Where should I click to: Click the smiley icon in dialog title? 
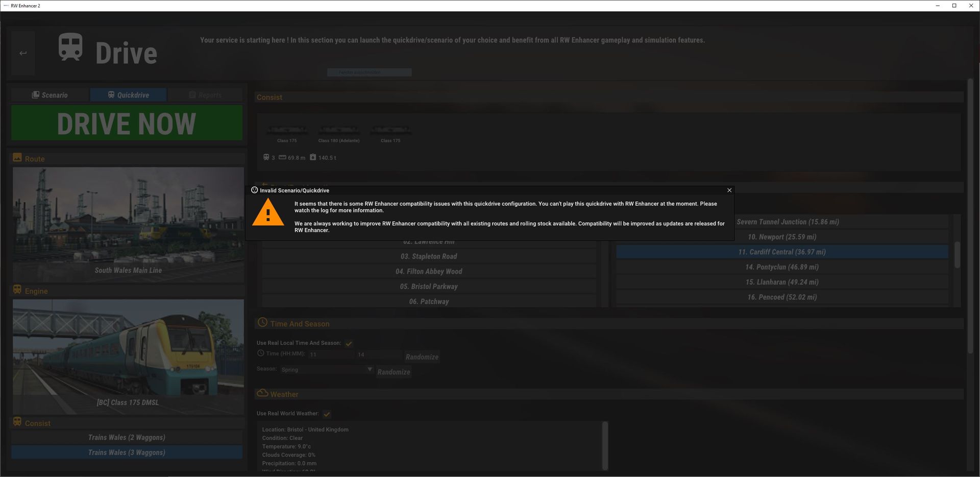pyautogui.click(x=254, y=190)
